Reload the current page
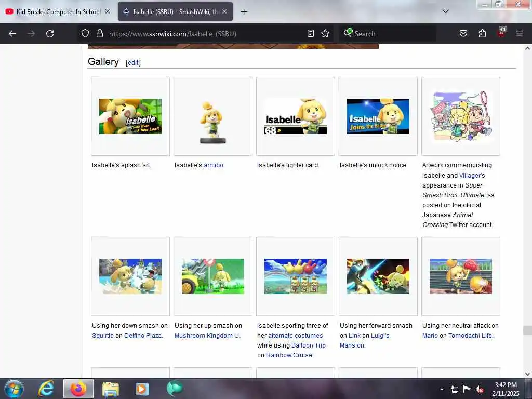532x399 pixels. tap(50, 34)
